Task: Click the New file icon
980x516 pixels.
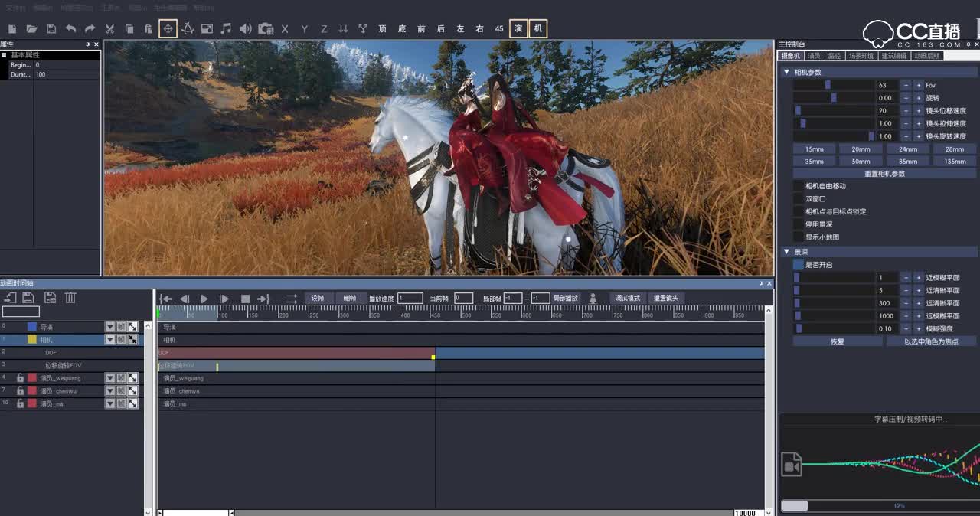Action: coord(11,29)
